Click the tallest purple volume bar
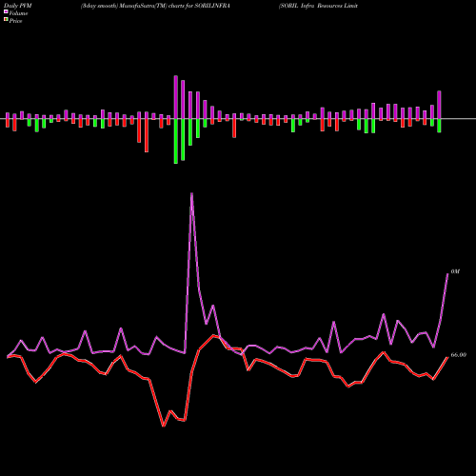Screen dimensions: 476x476 coord(176,97)
